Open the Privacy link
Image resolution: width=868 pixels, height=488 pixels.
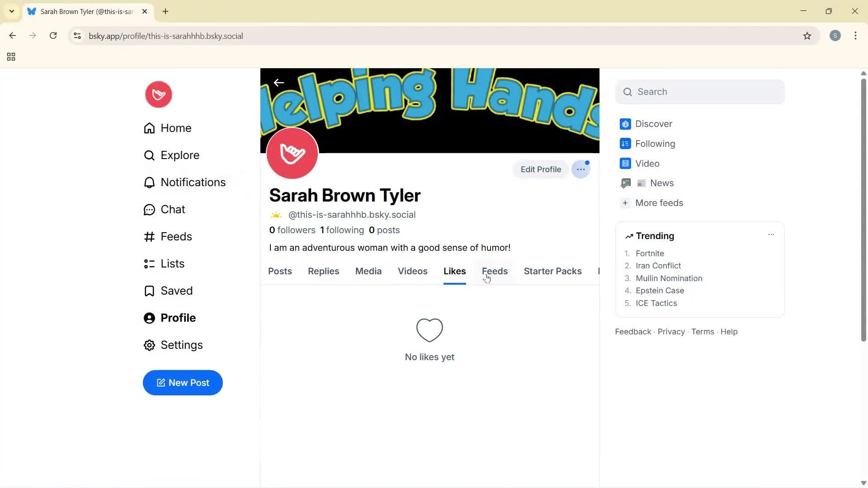(x=670, y=331)
